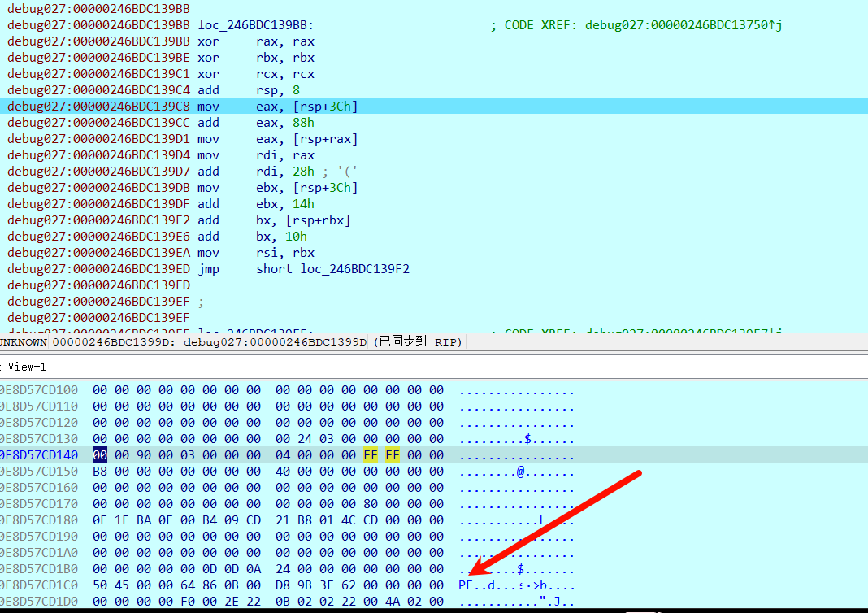Image resolution: width=868 pixels, height=613 pixels.
Task: Select the B8 byte in row 0E8D57CD150
Action: tap(100, 472)
